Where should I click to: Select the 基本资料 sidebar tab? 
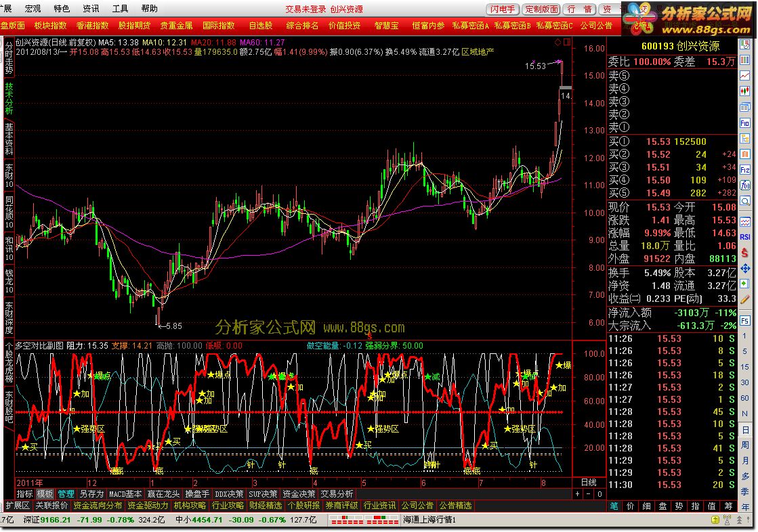(x=9, y=139)
